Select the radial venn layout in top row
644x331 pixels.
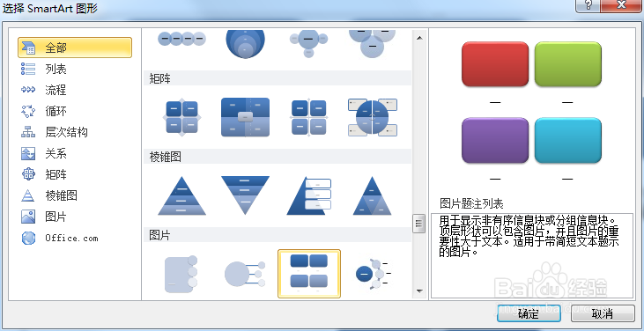coord(309,42)
